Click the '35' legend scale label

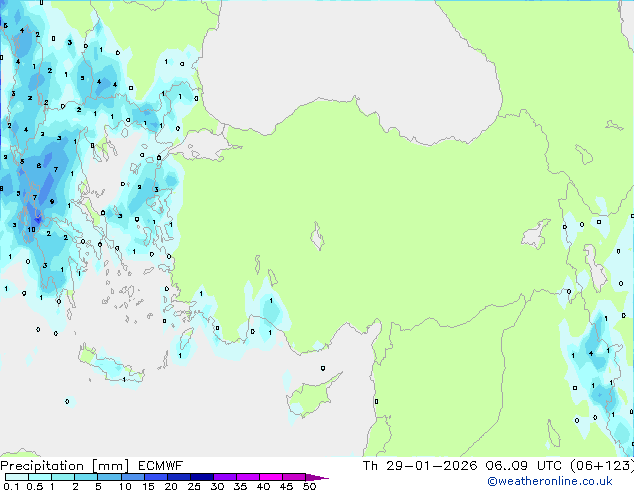click(240, 486)
